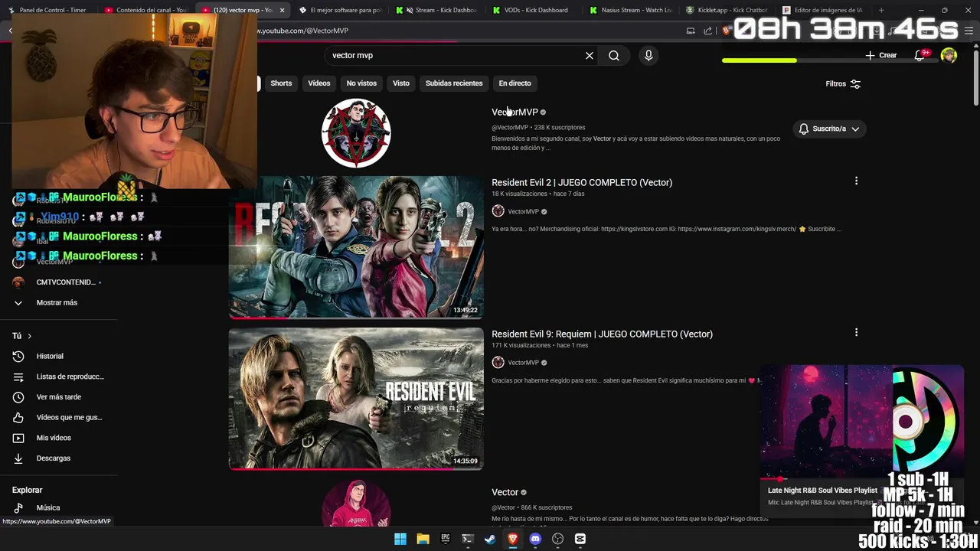
Task: Select the No vistos filter chip
Action: tap(361, 83)
